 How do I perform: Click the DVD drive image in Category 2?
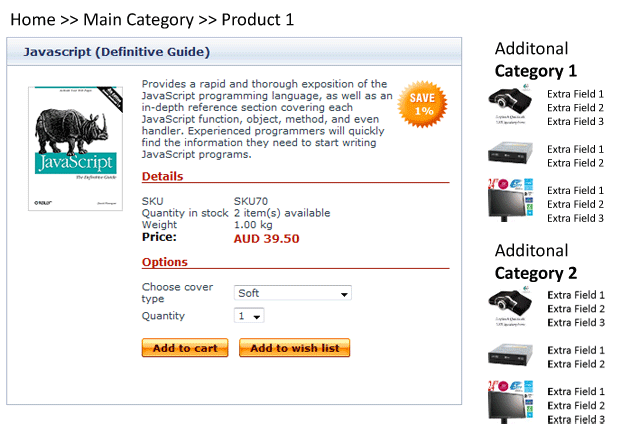click(x=513, y=355)
